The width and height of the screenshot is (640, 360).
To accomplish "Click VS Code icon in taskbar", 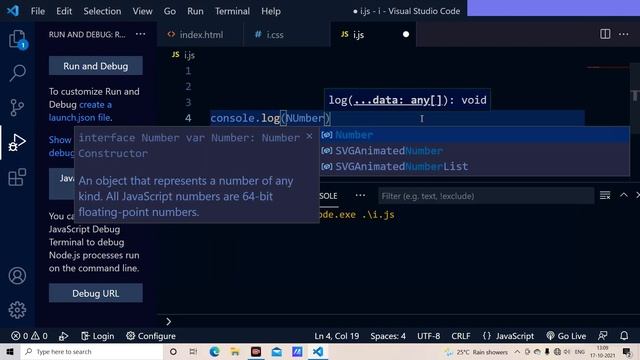I will (318, 351).
